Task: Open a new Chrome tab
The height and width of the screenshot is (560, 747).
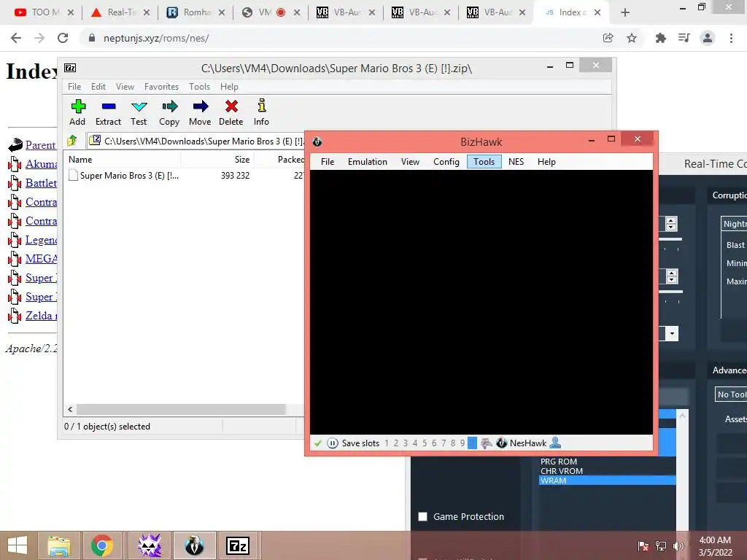Action: click(x=625, y=12)
